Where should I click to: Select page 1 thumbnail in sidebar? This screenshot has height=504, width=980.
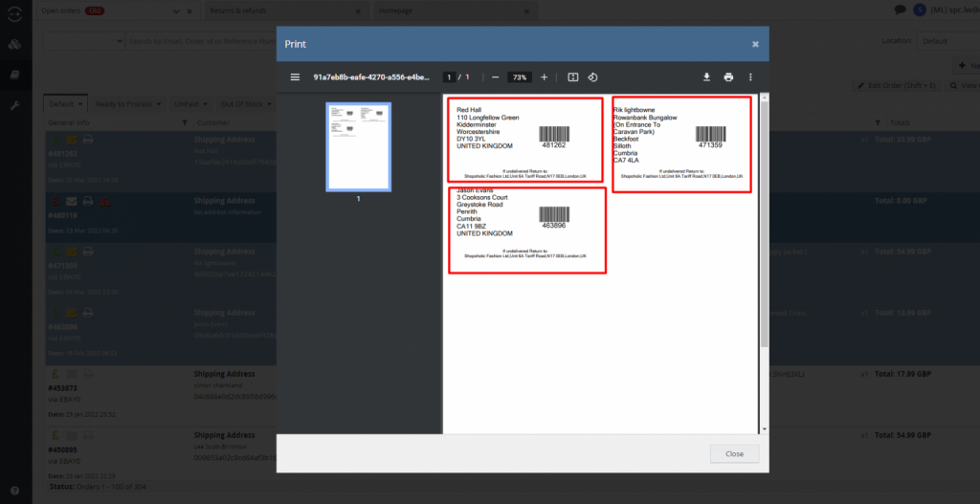(358, 146)
